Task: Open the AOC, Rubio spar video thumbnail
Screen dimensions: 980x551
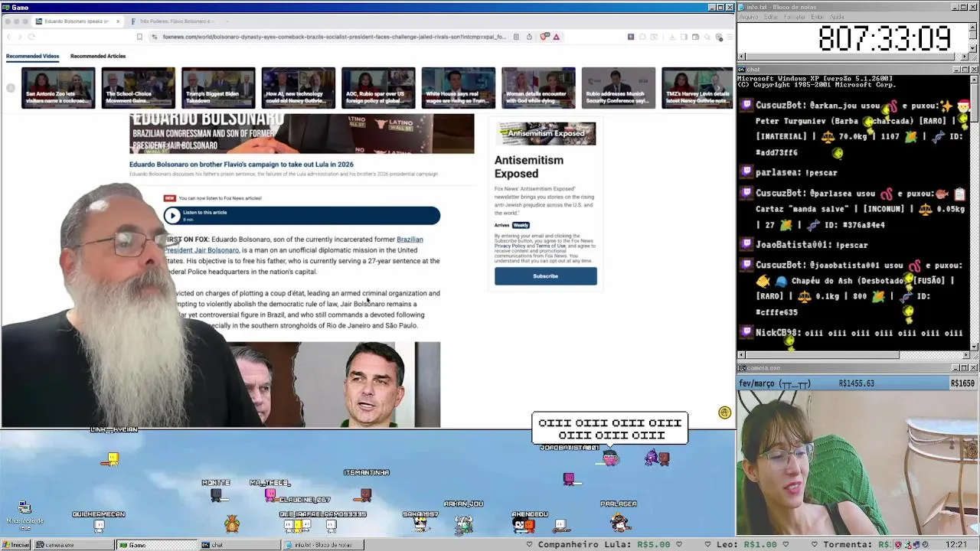Action: [x=378, y=88]
